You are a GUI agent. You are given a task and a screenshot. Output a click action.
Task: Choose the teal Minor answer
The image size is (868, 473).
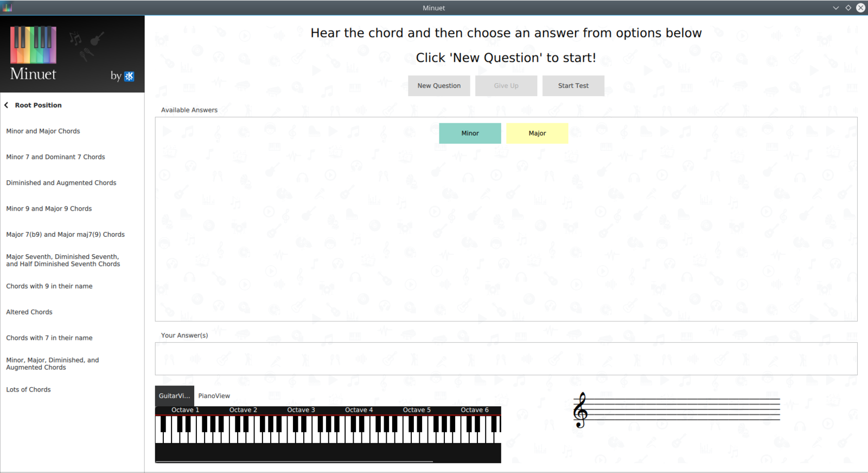(x=470, y=133)
